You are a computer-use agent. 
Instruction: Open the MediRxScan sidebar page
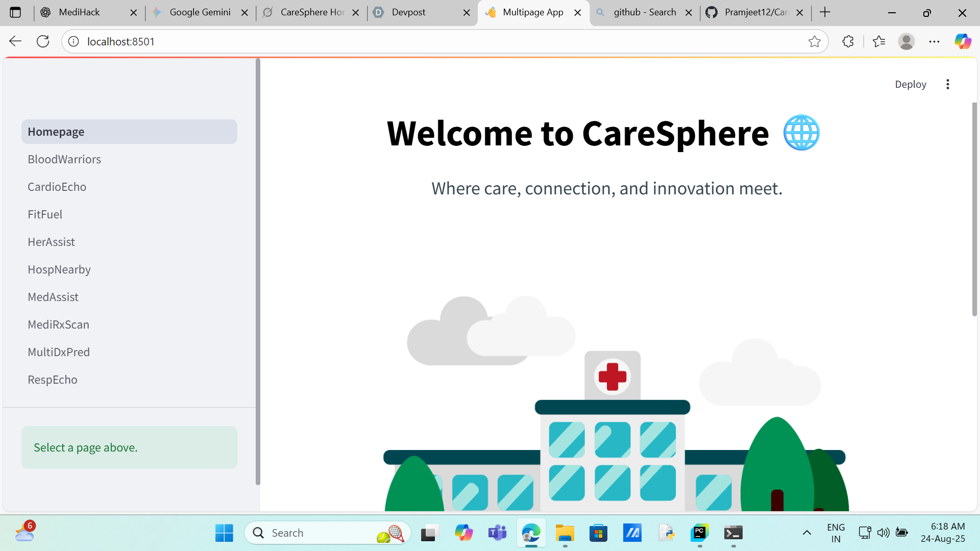[58, 324]
